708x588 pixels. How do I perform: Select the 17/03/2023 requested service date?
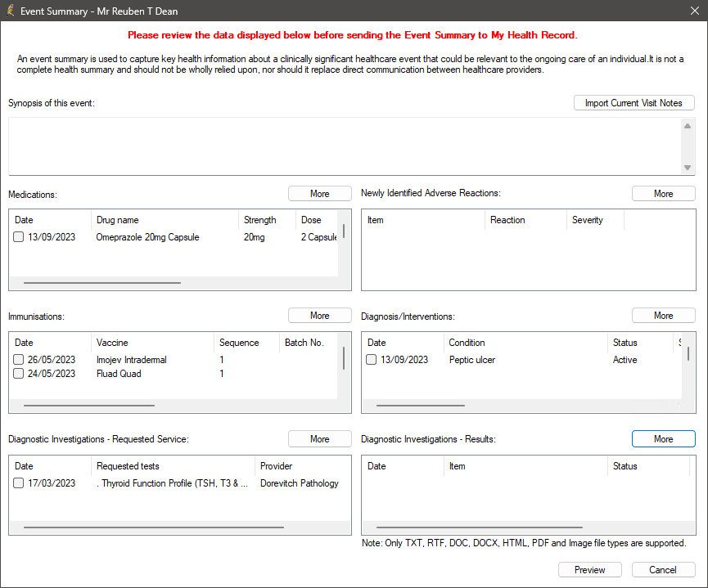52,483
